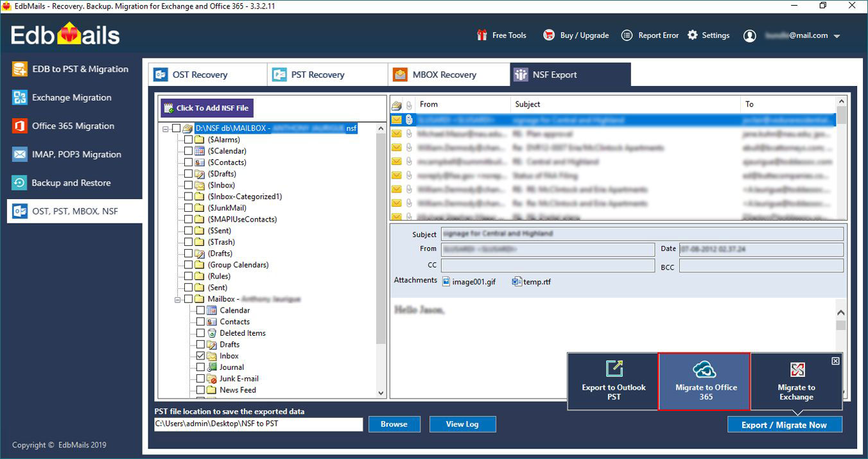Viewport: 868px width, 459px height.
Task: Select the NSF Export tab
Action: [570, 74]
